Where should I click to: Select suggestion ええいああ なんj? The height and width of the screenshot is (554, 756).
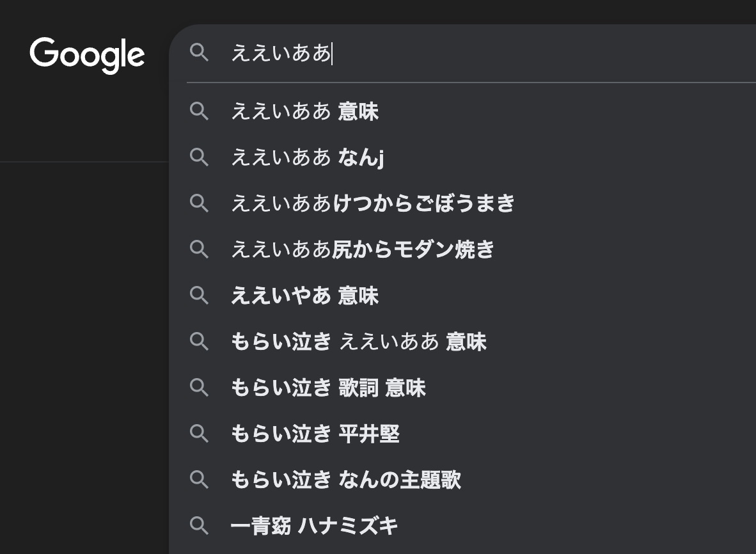(307, 157)
